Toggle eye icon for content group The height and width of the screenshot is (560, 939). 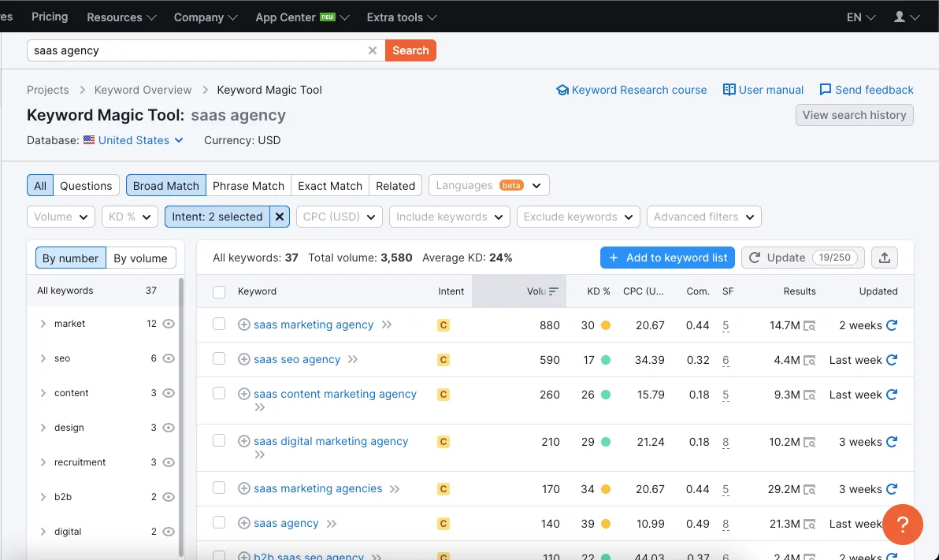[x=169, y=393]
